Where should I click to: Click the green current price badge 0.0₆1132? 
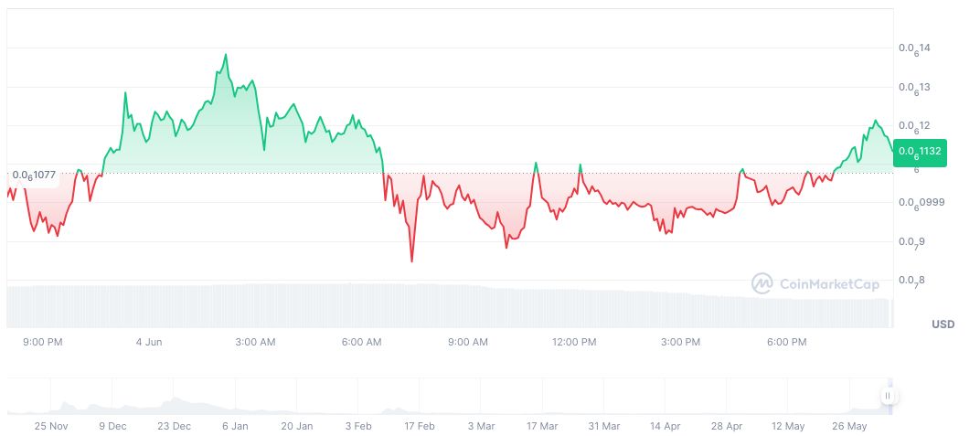[x=920, y=152]
